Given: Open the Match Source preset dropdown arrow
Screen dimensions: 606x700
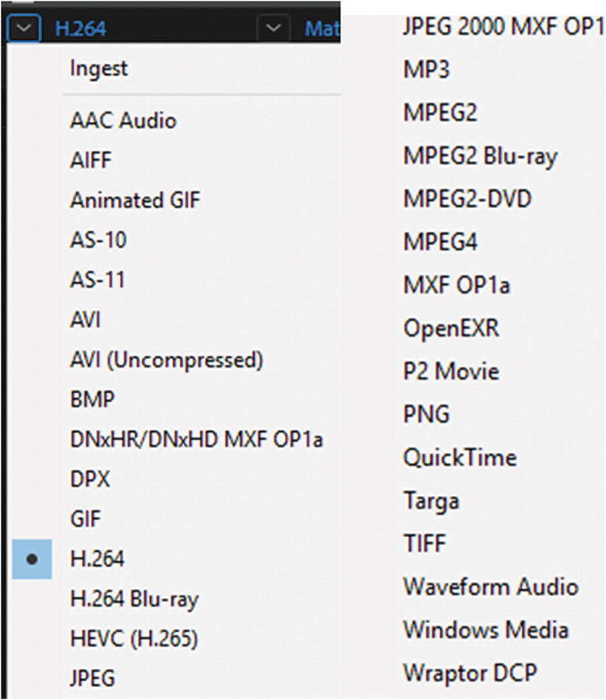Looking at the screenshot, I should coord(272,28).
